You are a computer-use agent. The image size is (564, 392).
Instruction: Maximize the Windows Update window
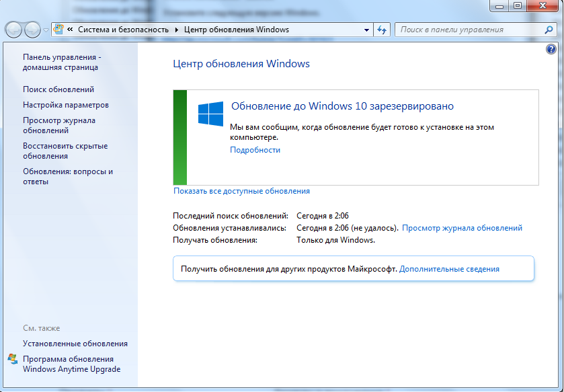pos(518,6)
